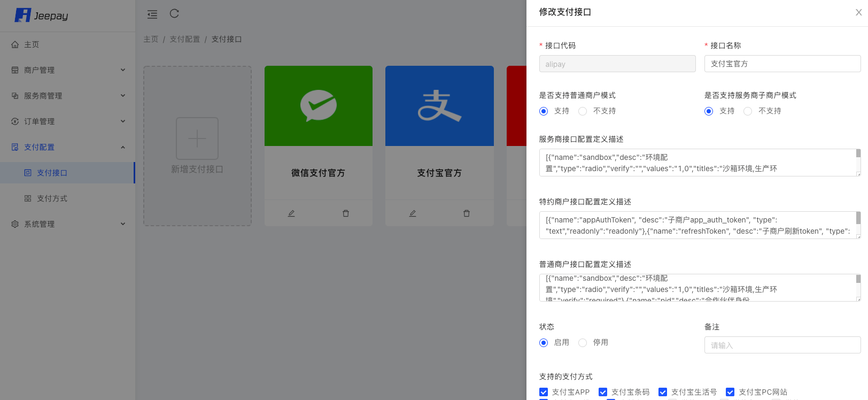868x400 pixels.
Task: Expand the 系统管理 menu chevron
Action: pos(123,224)
